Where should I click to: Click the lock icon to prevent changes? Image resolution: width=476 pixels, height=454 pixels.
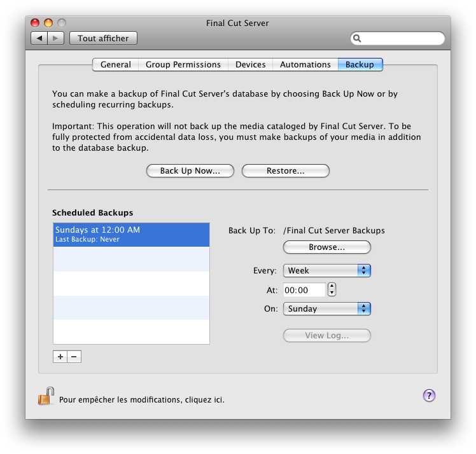click(46, 396)
